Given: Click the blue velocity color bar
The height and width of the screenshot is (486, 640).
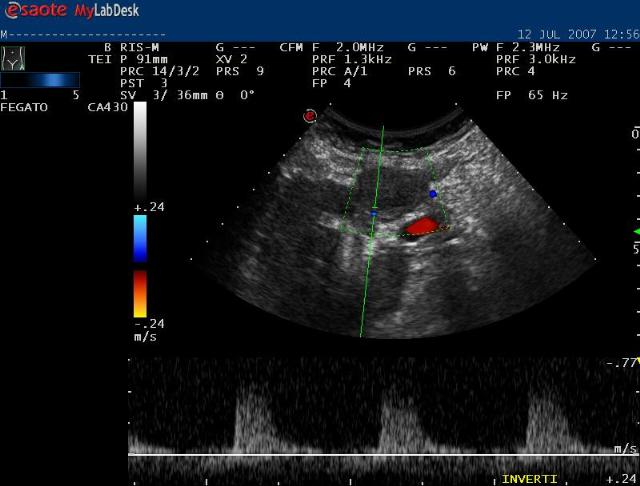Looking at the screenshot, I should 140,238.
